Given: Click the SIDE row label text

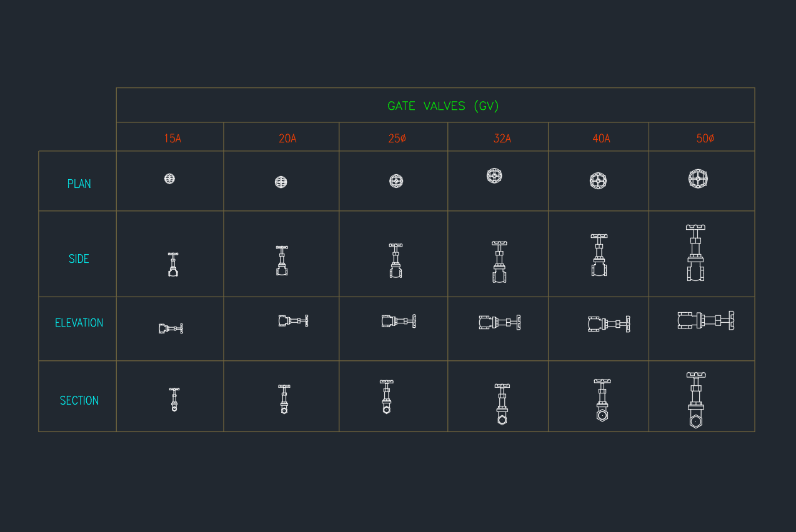Looking at the screenshot, I should tap(79, 259).
